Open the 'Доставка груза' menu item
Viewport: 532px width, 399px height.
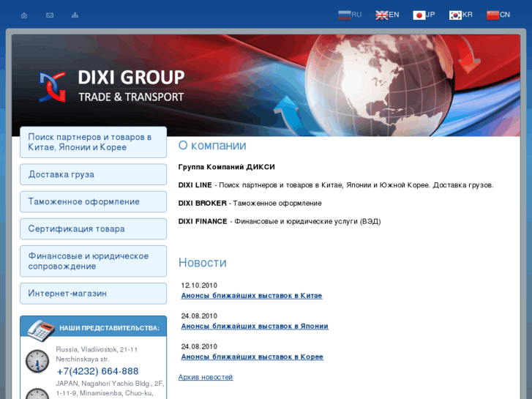(94, 174)
